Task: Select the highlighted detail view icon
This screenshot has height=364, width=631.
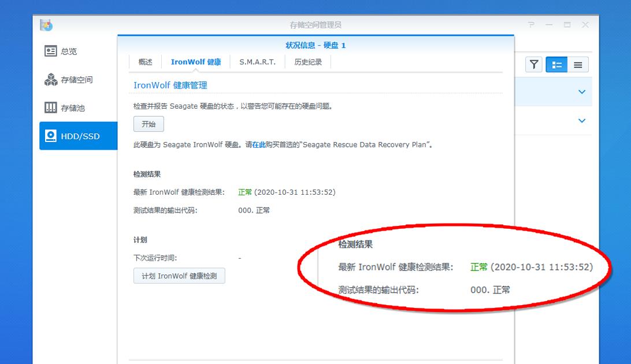Action: click(556, 64)
